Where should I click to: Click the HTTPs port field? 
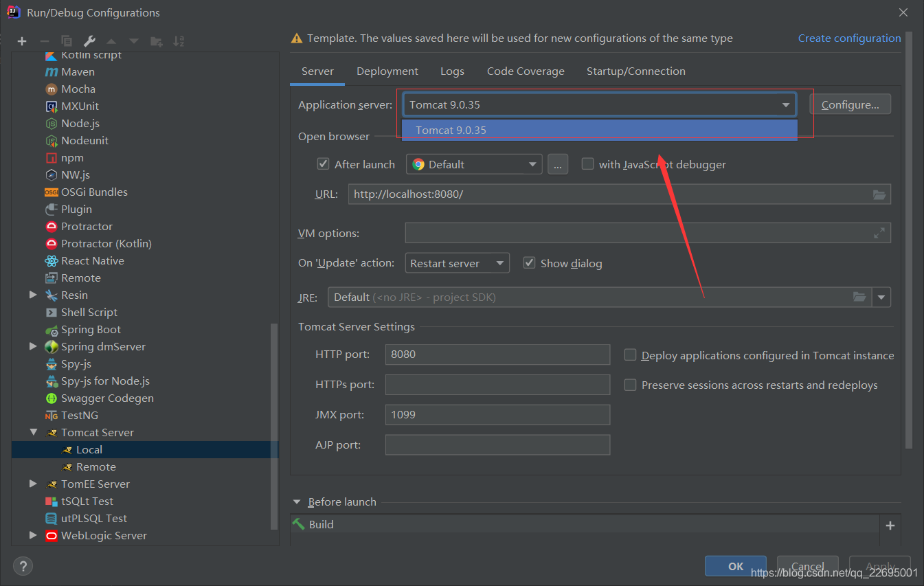497,385
